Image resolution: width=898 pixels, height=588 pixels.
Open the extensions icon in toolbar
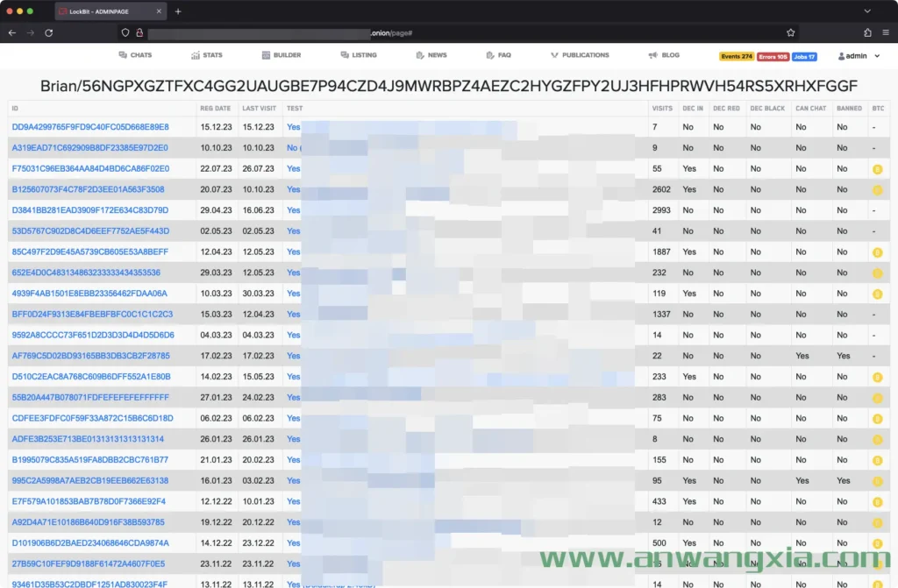[x=867, y=32]
